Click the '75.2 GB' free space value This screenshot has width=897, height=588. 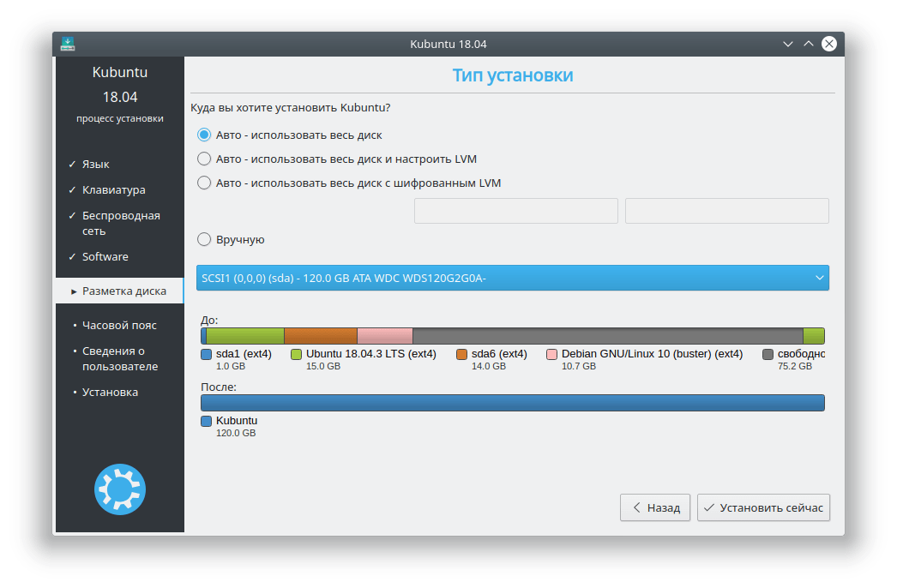click(x=795, y=366)
